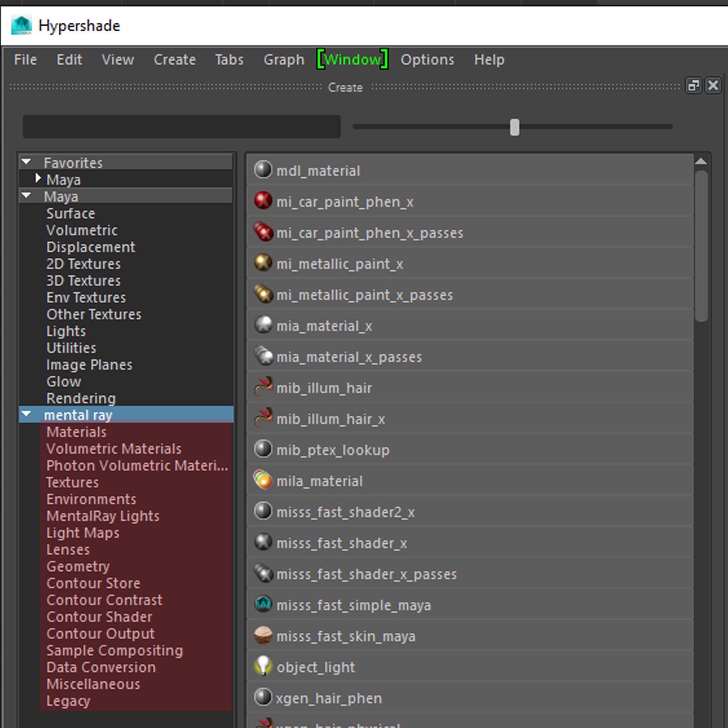Click the node list scroll-up arrow
728x728 pixels.
701,162
